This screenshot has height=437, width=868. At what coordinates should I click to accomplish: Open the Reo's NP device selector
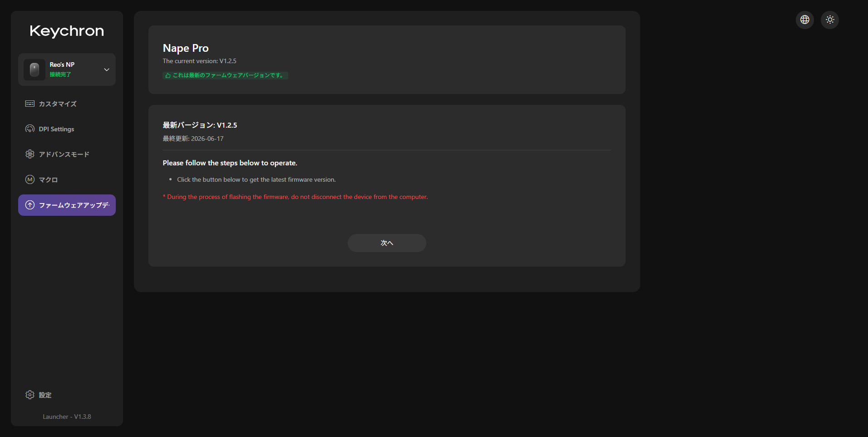pos(67,70)
